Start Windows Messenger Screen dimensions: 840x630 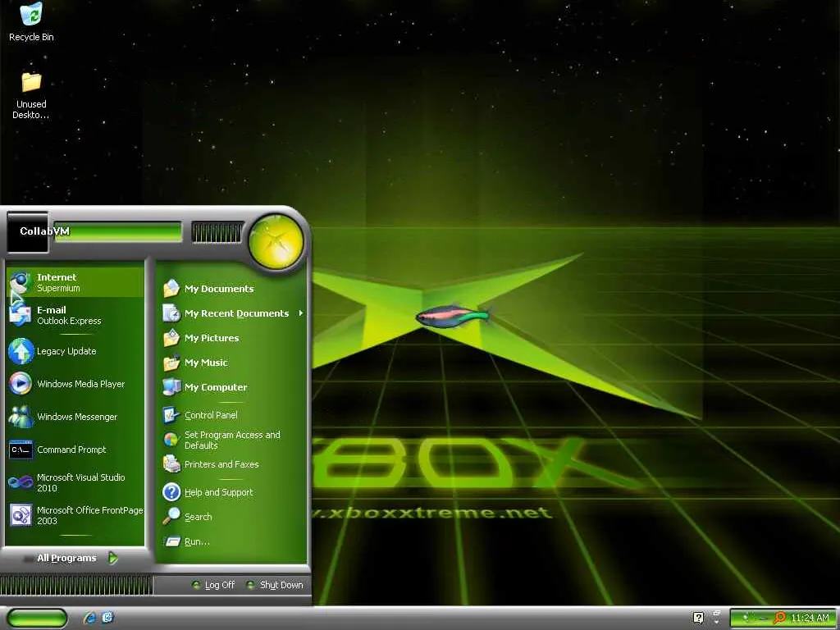[75, 417]
